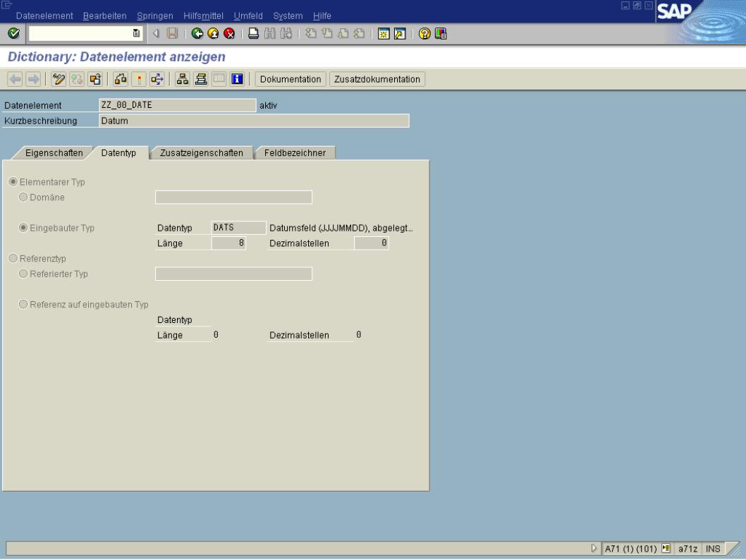The width and height of the screenshot is (746, 560).
Task: Select Referenz auf eingebauten Typ option
Action: coord(23,305)
